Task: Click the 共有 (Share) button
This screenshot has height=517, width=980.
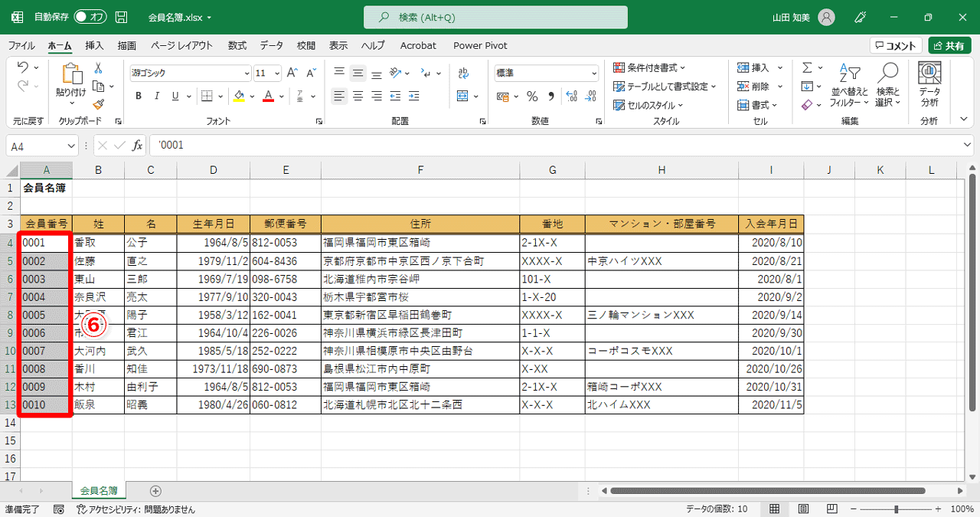Action: [949, 45]
